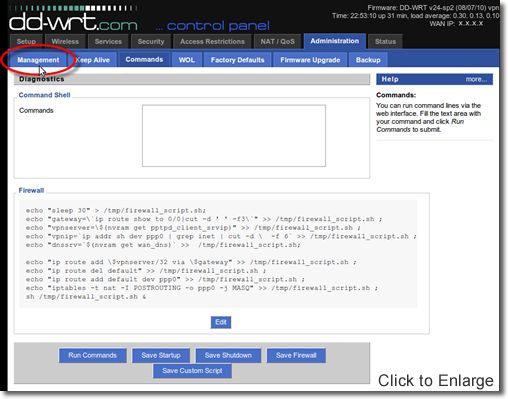Image resolution: width=508 pixels, height=399 pixels.
Task: Click the WAN IP value
Action: (471, 23)
